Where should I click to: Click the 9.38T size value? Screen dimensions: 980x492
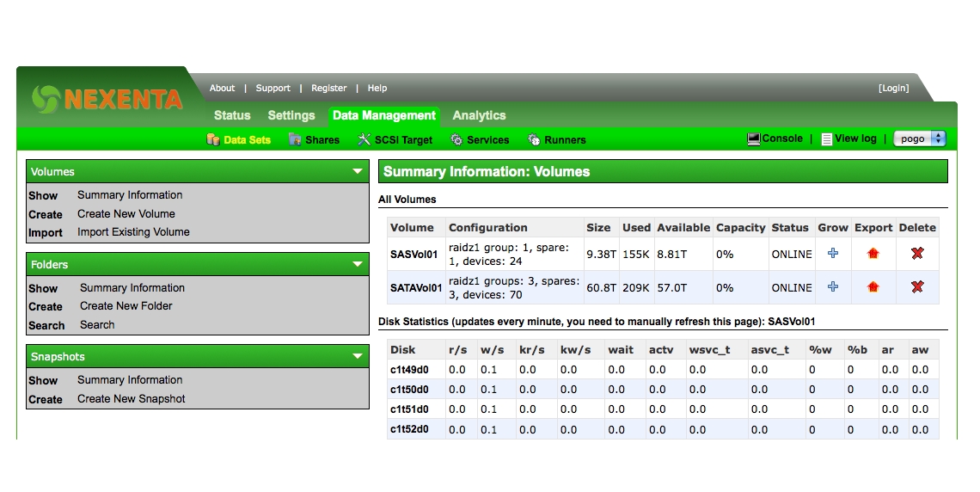[601, 255]
